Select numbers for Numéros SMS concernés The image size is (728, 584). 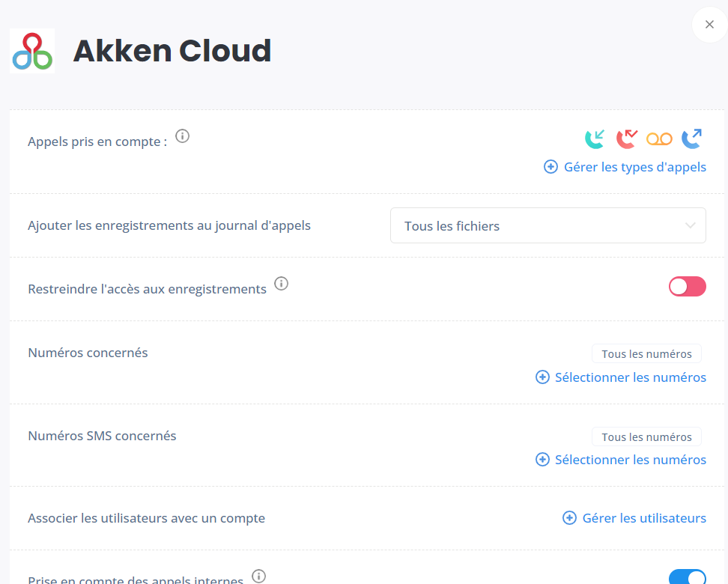click(x=621, y=460)
